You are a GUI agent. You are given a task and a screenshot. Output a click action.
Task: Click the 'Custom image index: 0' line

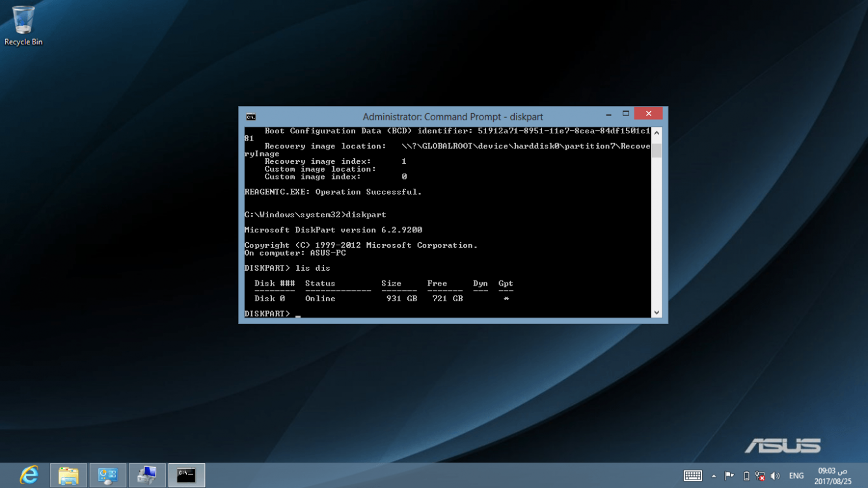pos(336,177)
